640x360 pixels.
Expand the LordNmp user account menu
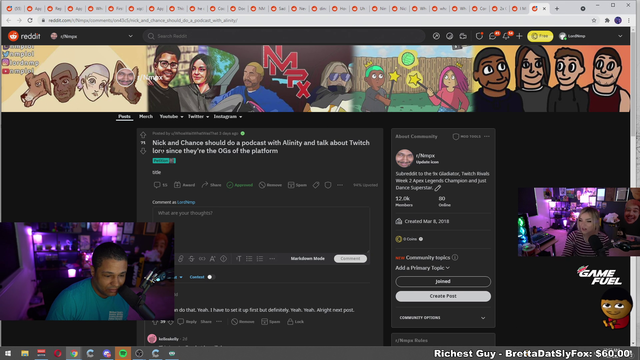pos(591,36)
